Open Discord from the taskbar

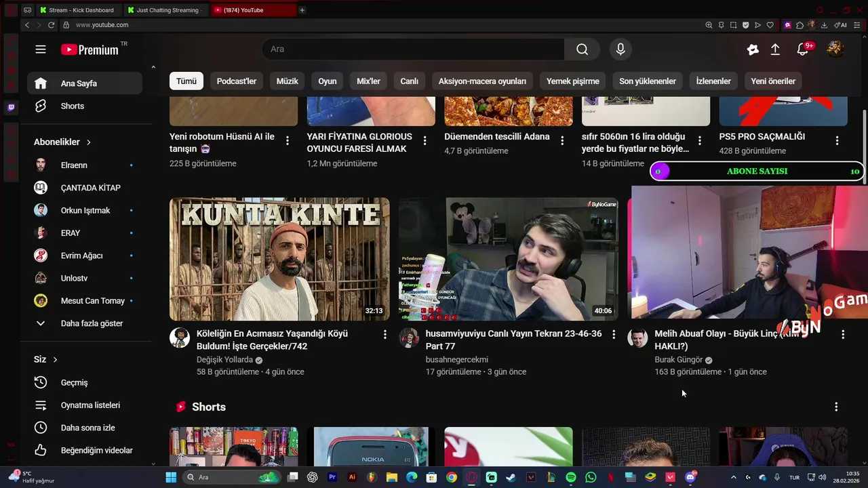point(691,477)
